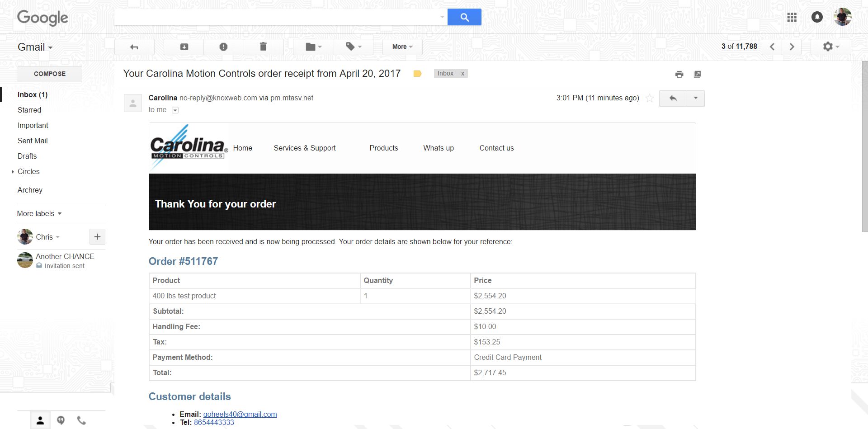
Task: Open the Inbox (1) folder
Action: click(33, 94)
